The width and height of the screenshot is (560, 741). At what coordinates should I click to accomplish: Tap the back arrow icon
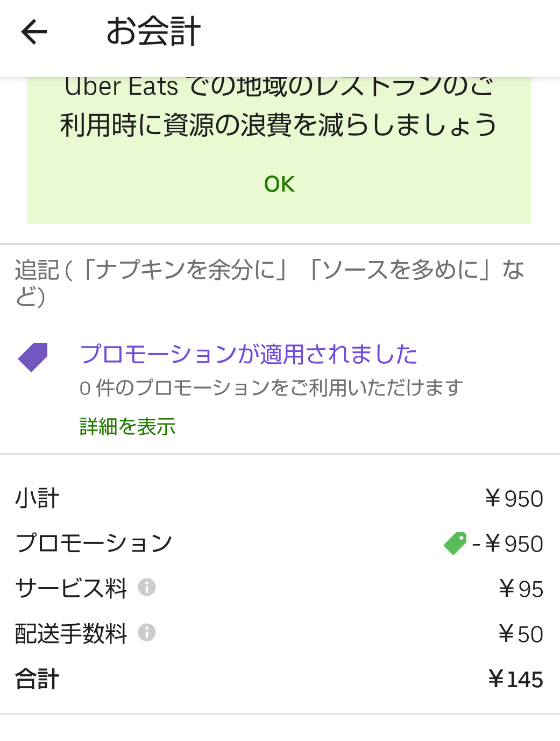pyautogui.click(x=34, y=32)
